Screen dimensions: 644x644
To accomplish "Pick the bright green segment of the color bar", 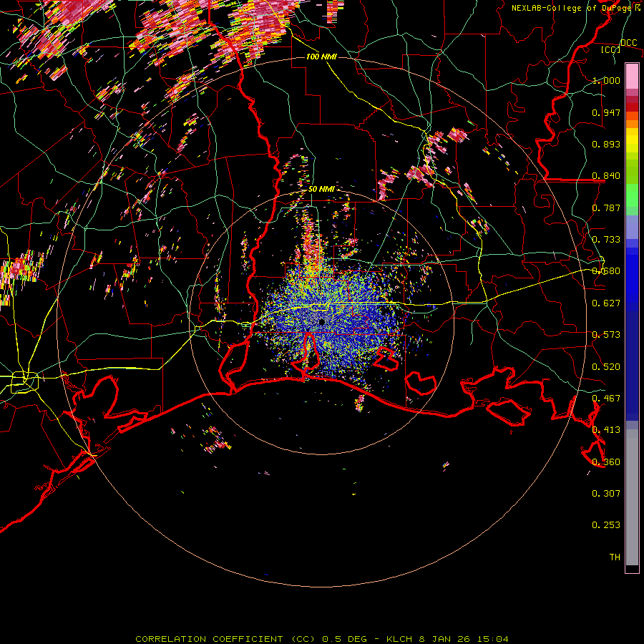I will 632,195.
